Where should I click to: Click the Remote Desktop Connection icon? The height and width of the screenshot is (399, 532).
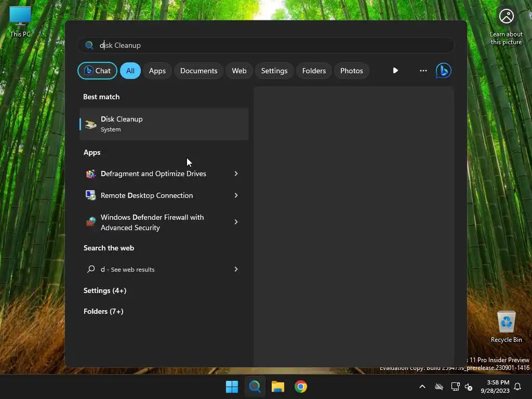coord(90,195)
